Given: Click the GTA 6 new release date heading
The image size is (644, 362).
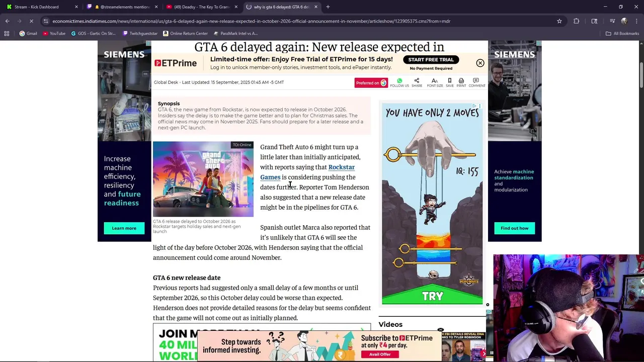Looking at the screenshot, I should 187,278.
